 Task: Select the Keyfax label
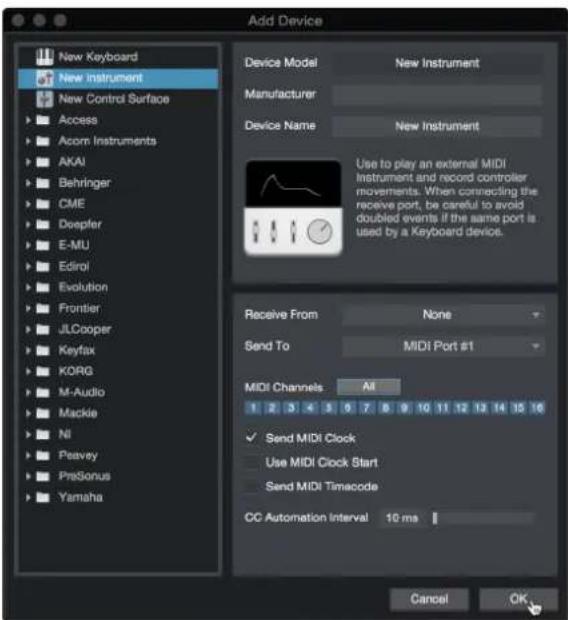(x=77, y=350)
